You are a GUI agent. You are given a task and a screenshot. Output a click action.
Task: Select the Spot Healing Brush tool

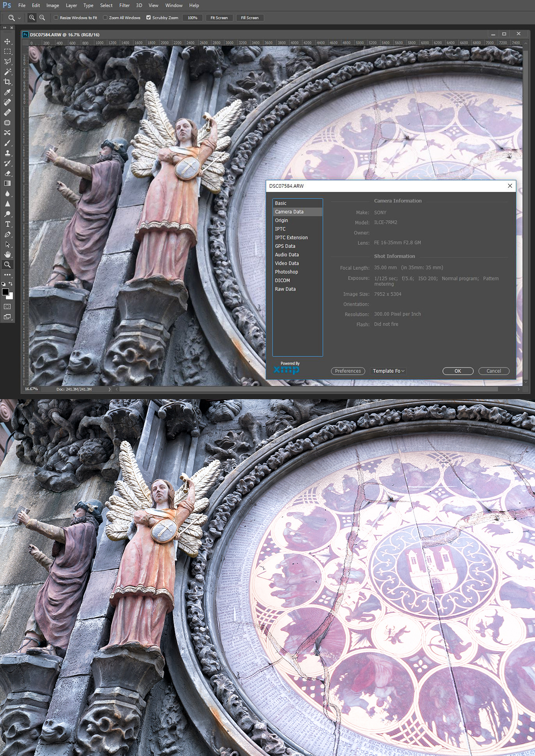tap(7, 102)
